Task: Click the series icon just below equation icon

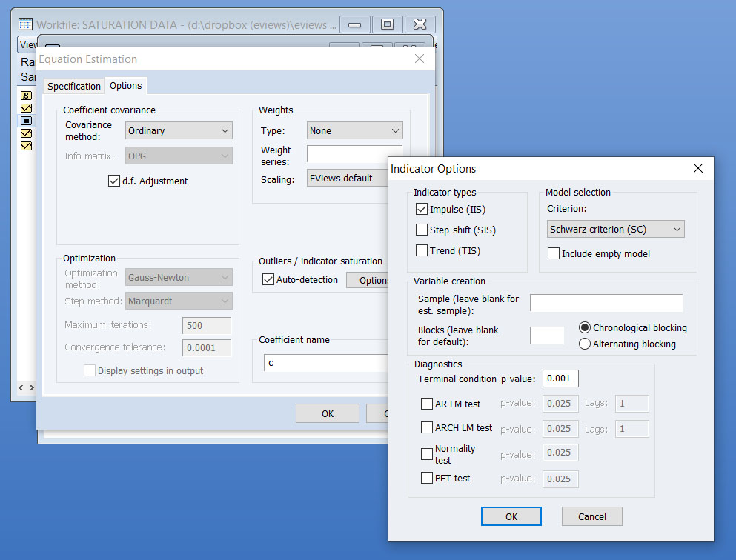Action: click(x=27, y=133)
